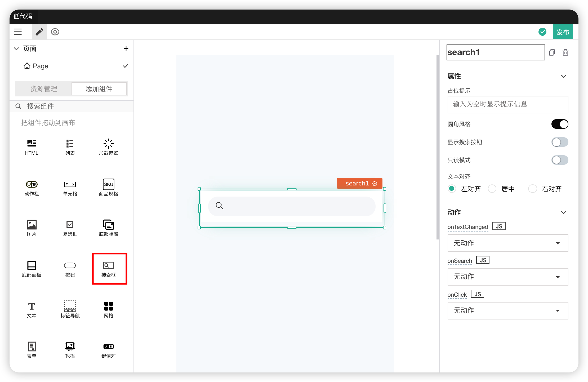Click the copy icon to duplicate search1
Screen dimensions: 588x382
coord(552,52)
